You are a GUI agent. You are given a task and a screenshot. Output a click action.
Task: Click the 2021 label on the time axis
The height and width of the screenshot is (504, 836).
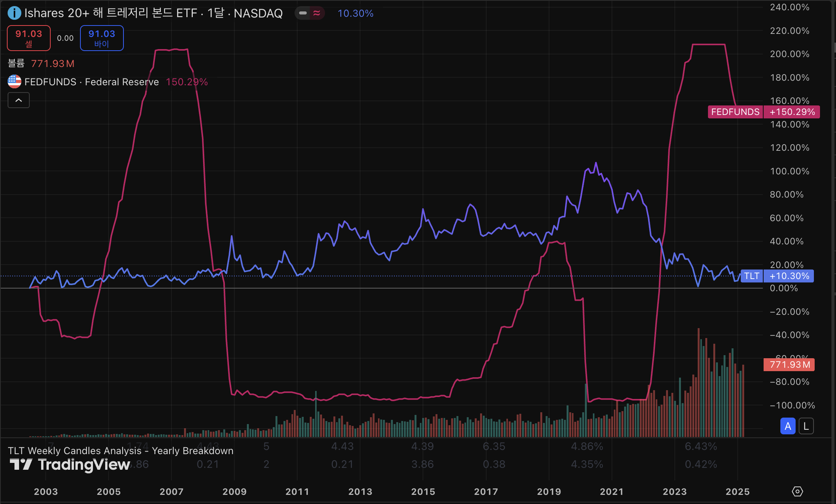612,491
